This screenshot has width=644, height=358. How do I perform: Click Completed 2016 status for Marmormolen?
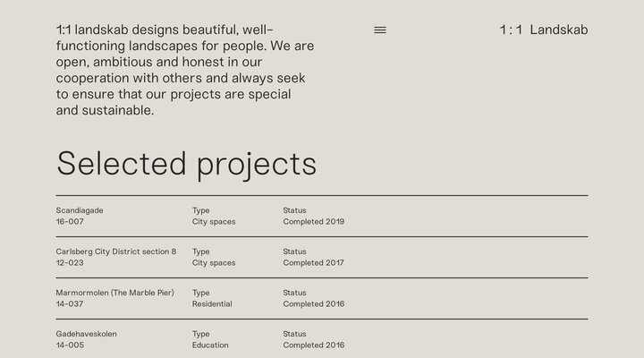coord(313,304)
